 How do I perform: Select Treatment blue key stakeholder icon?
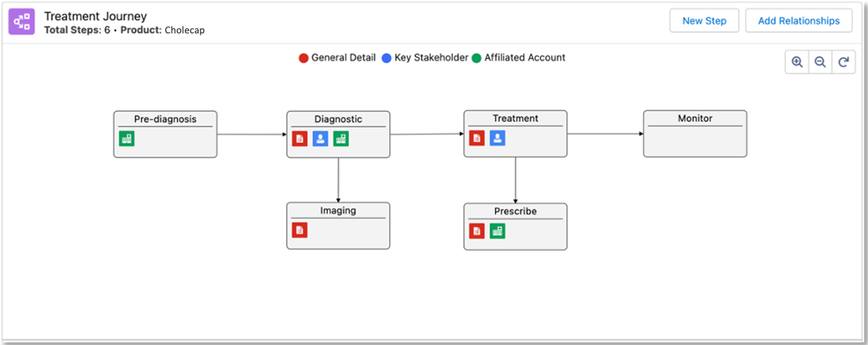(x=498, y=138)
